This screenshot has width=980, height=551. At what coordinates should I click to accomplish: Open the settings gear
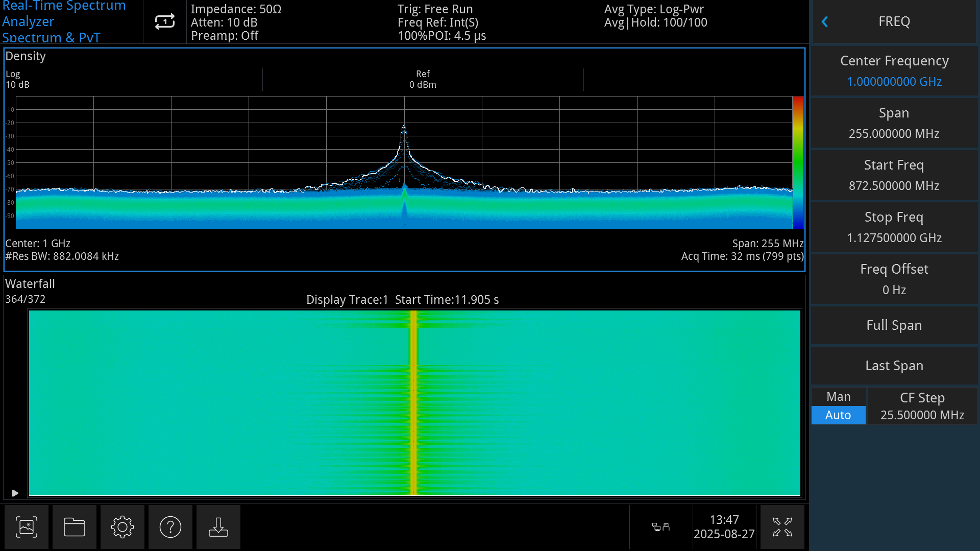click(x=122, y=526)
